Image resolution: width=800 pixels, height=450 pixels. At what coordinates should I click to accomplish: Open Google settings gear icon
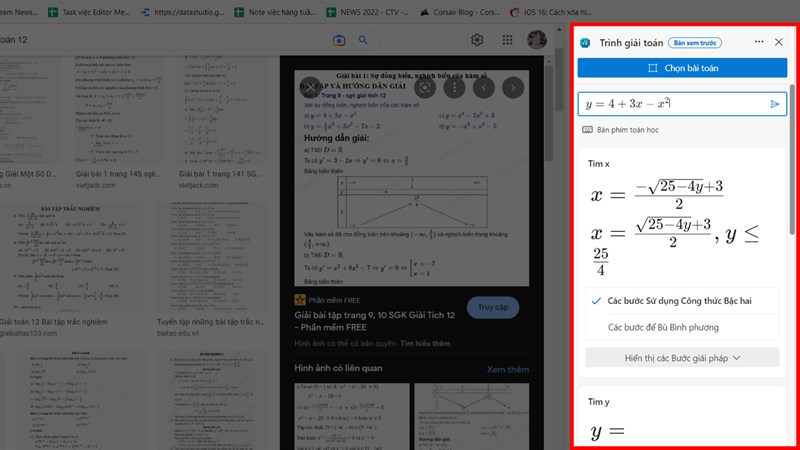pos(477,40)
